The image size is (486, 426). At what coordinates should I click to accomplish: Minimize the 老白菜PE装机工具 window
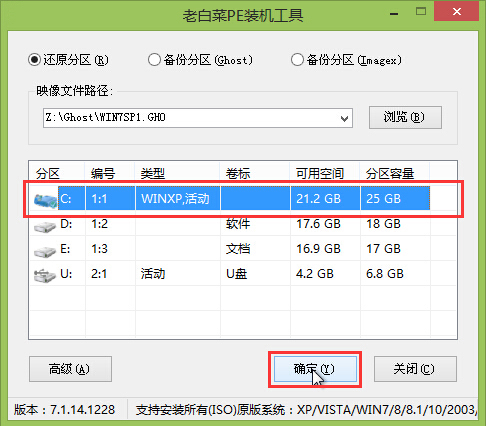click(x=394, y=14)
